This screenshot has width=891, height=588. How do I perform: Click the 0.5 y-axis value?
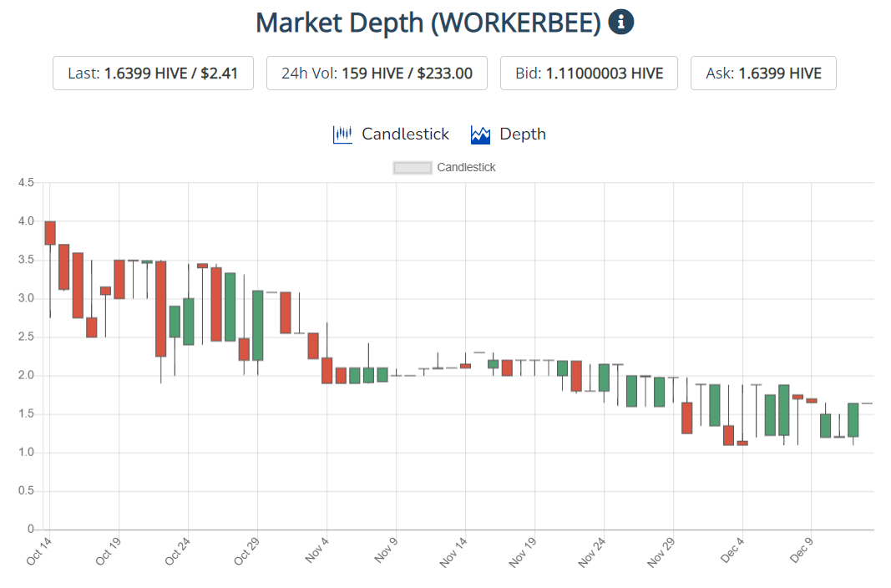(x=26, y=491)
